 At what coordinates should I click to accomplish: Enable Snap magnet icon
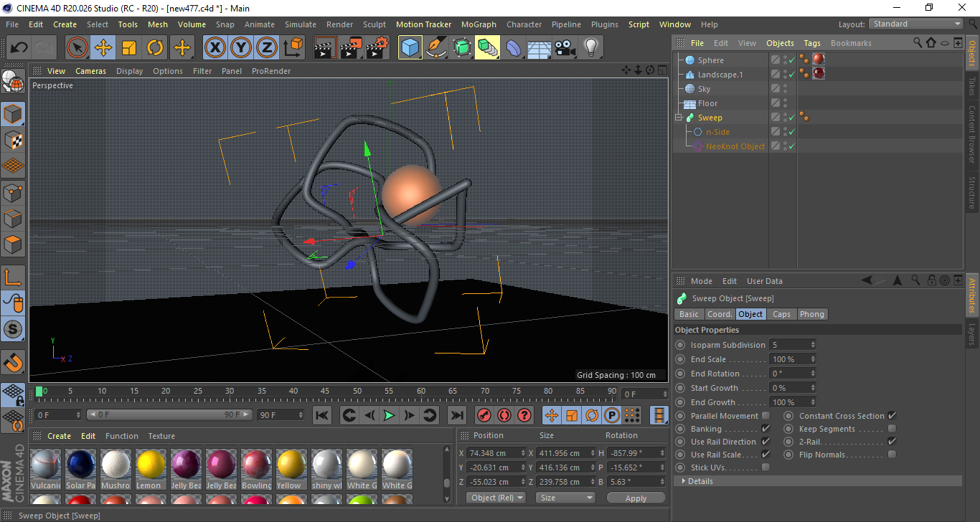pyautogui.click(x=14, y=362)
